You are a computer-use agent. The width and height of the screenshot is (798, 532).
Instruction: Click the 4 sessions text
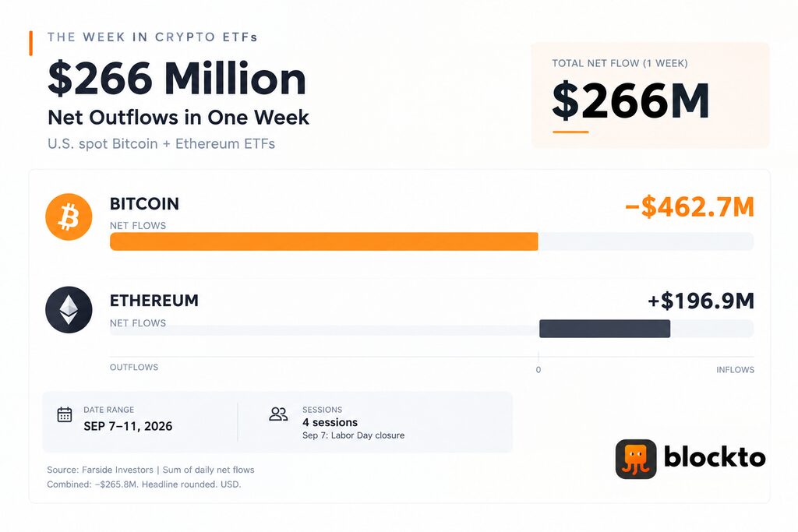pyautogui.click(x=330, y=423)
